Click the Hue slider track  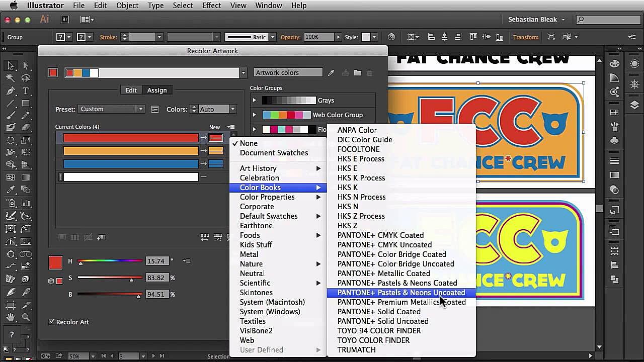(x=110, y=261)
